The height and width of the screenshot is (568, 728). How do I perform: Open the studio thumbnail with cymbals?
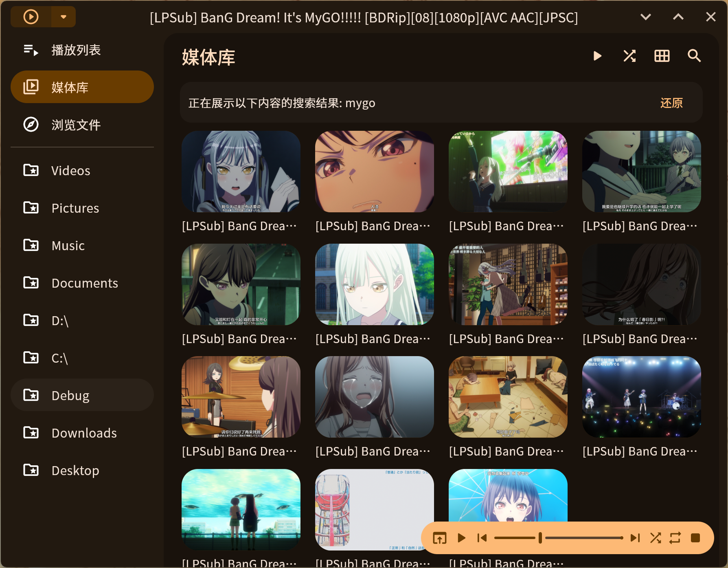[x=241, y=397]
